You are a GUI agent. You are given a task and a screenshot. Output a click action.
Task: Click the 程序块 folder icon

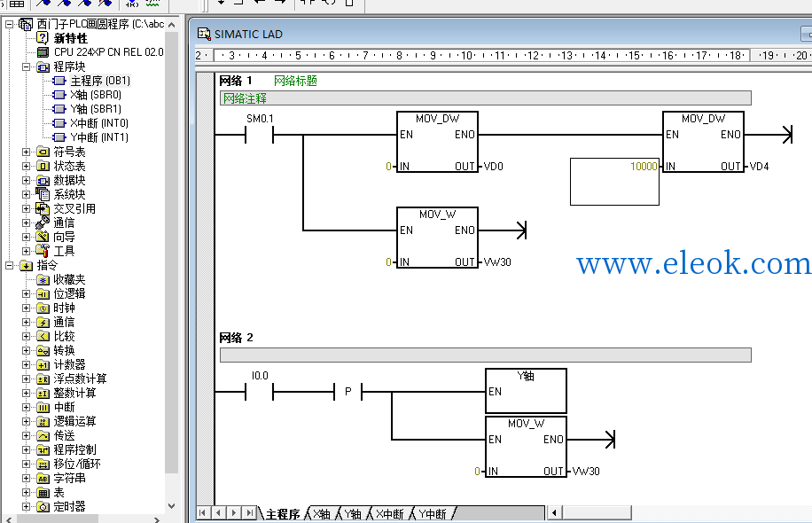[43, 66]
